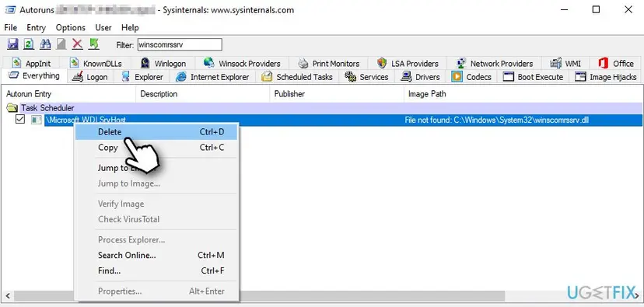The height and width of the screenshot is (307, 644).
Task: Switch to the AppInit tab
Action: (x=31, y=63)
